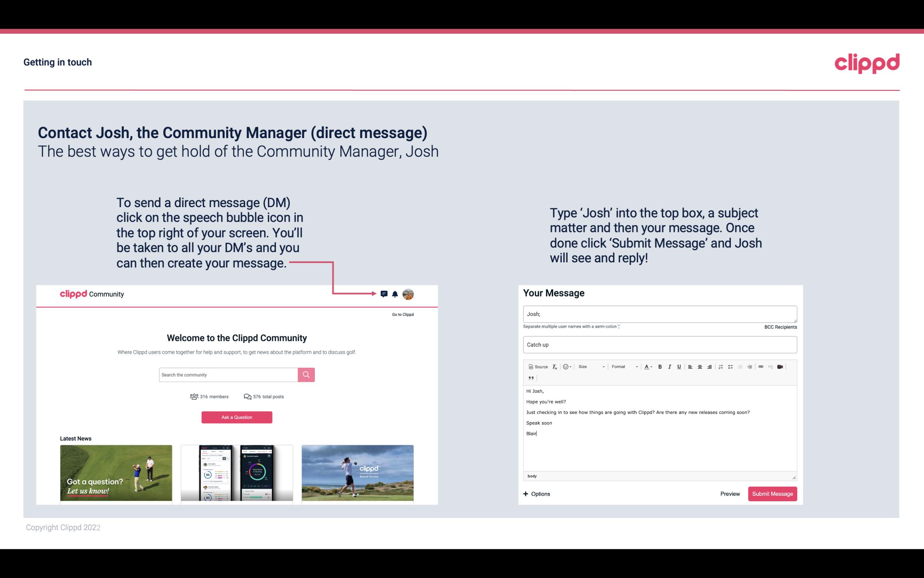
Task: Click into the recipient username input field
Action: tap(660, 313)
